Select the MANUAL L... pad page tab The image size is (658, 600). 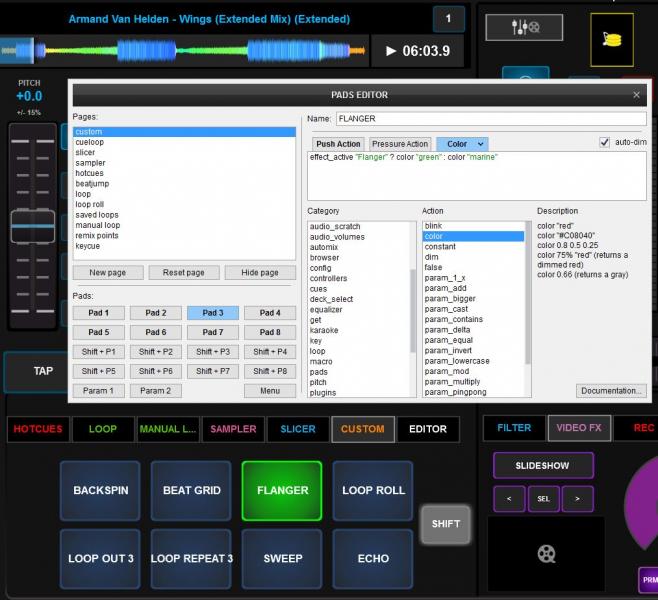tap(168, 429)
